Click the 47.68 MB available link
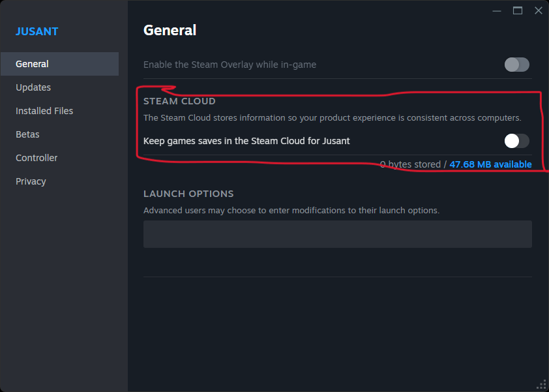The height and width of the screenshot is (392, 549). point(490,164)
